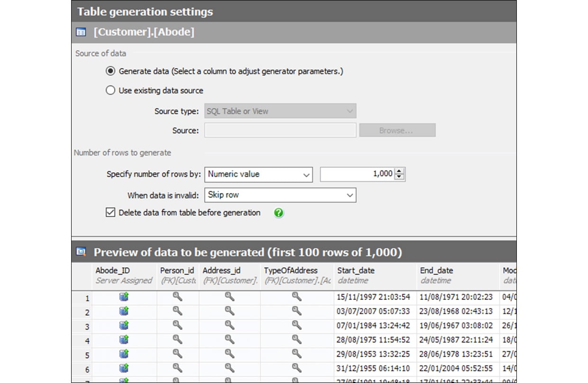Screen dimensions: 588x383
Task: Click the table icon beside [Customer].[Abode]
Action: [x=81, y=32]
